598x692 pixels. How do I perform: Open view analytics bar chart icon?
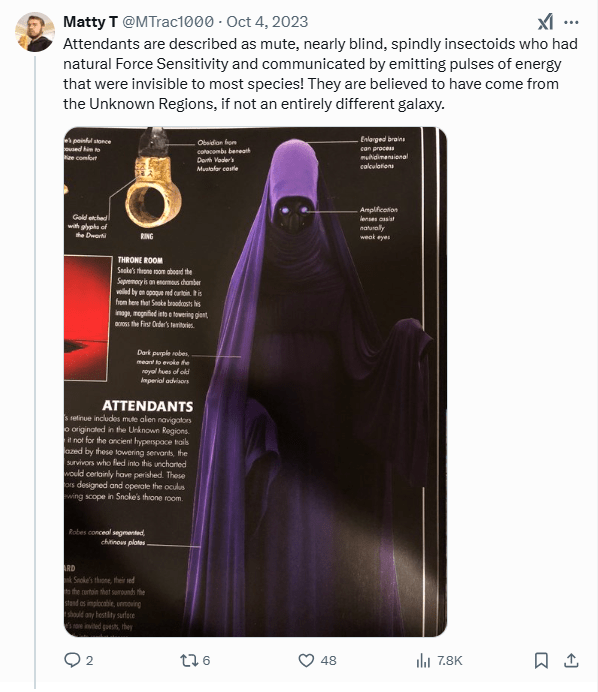click(423, 661)
